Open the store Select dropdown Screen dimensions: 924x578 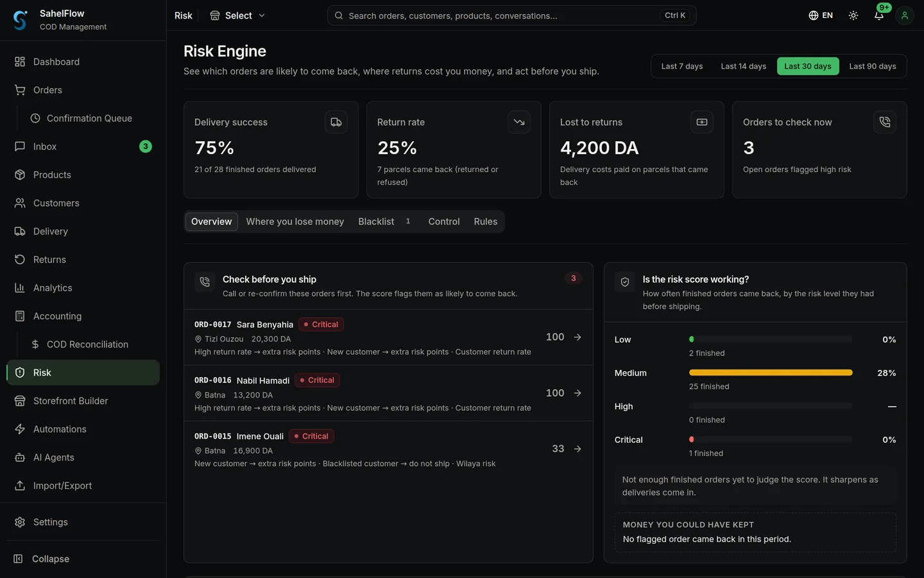point(237,15)
